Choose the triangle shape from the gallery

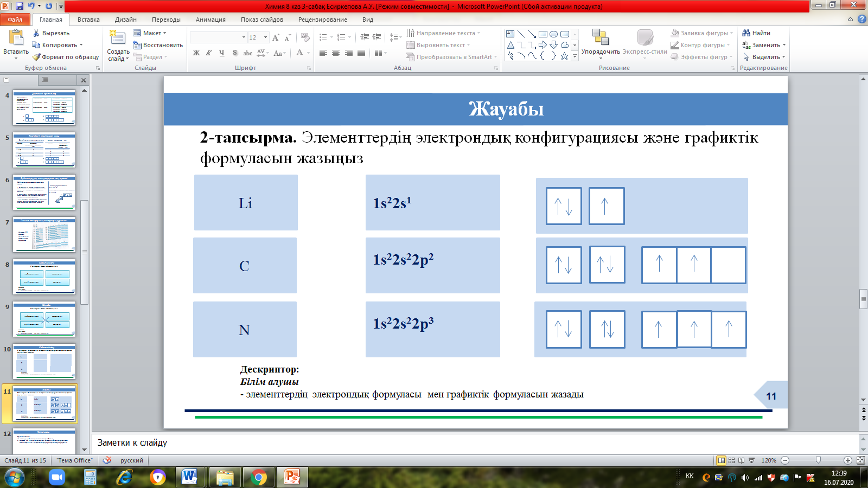point(510,45)
